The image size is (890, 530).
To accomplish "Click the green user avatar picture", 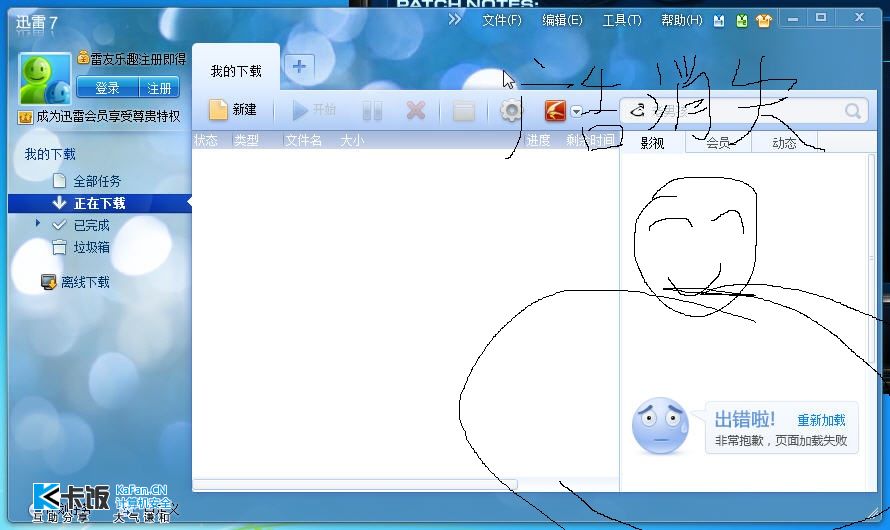I will coord(45,79).
